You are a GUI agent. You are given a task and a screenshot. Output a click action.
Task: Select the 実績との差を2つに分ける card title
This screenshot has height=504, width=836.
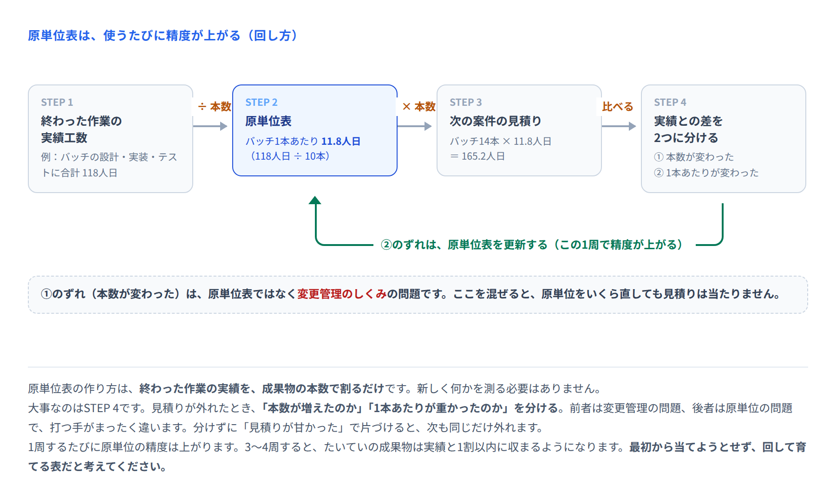pyautogui.click(x=688, y=129)
